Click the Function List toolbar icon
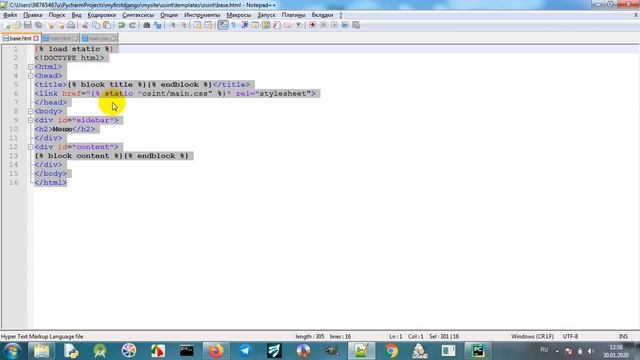The width and height of the screenshot is (640, 360). (x=277, y=25)
